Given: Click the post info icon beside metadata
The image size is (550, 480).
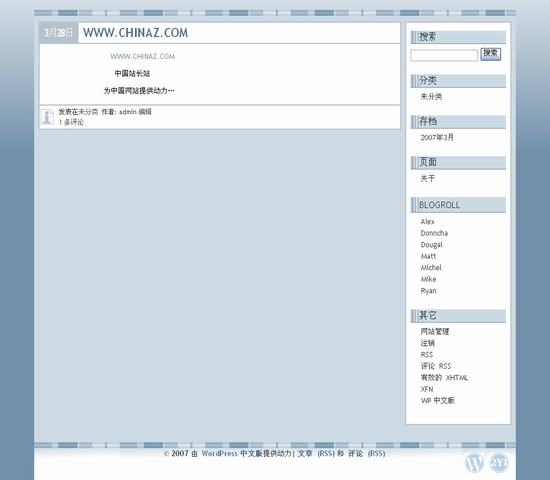Looking at the screenshot, I should tap(47, 116).
